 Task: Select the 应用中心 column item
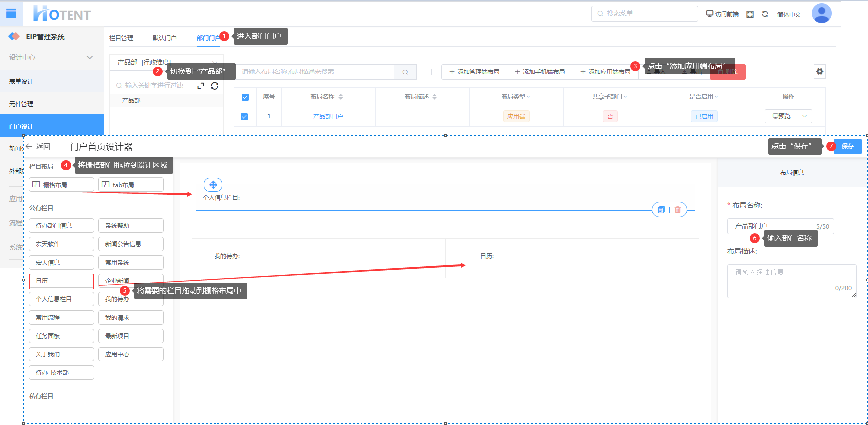pos(131,354)
